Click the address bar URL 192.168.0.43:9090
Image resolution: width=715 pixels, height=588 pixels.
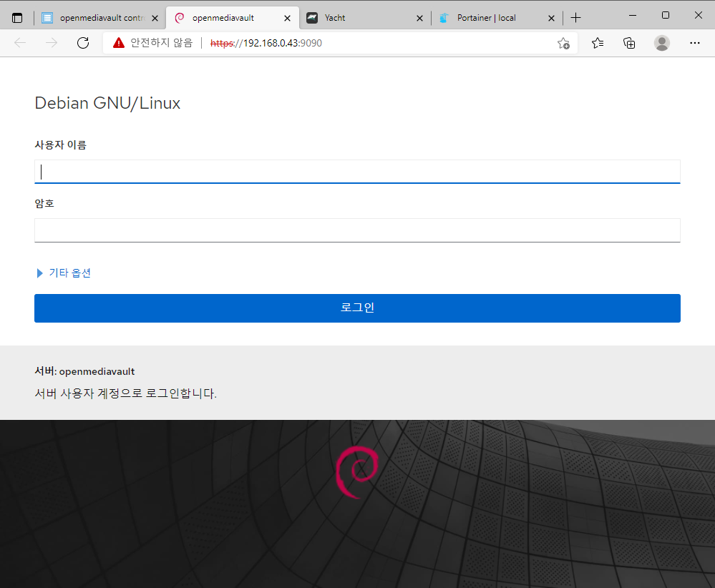(x=266, y=43)
